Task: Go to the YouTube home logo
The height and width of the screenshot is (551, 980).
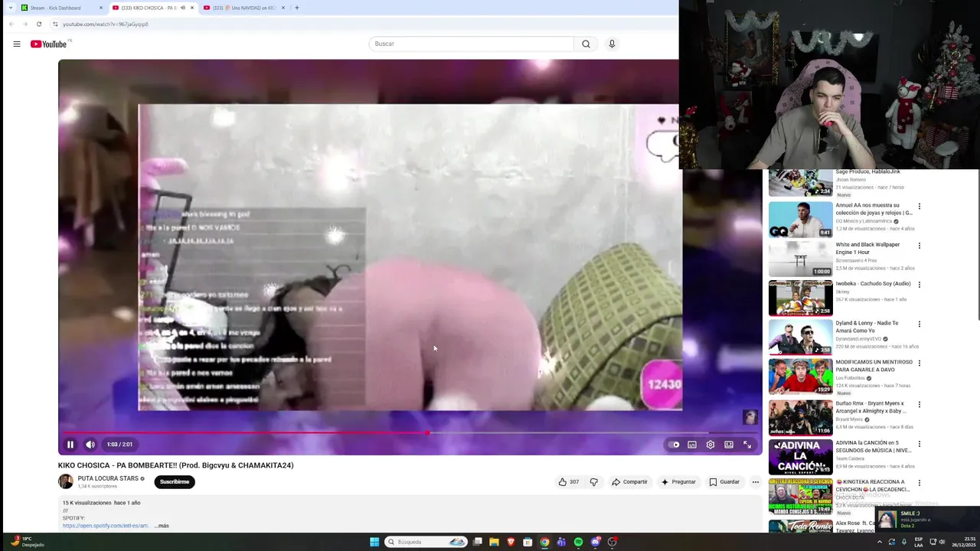Action: click(48, 44)
